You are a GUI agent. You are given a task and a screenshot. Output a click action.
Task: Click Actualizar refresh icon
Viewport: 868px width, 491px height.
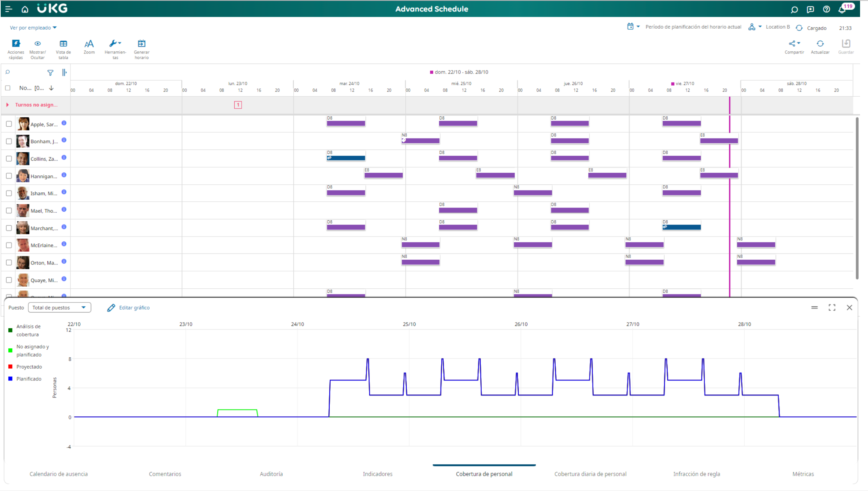[820, 44]
